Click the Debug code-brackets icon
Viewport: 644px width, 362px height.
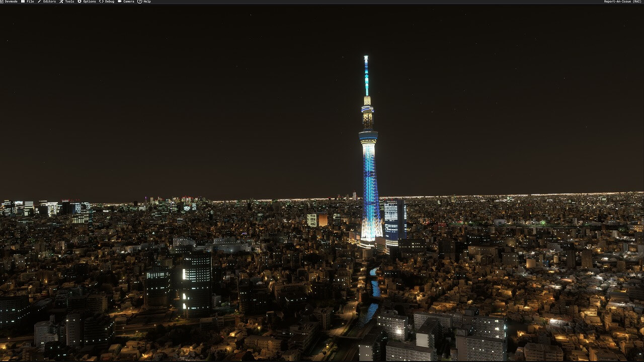tap(101, 2)
